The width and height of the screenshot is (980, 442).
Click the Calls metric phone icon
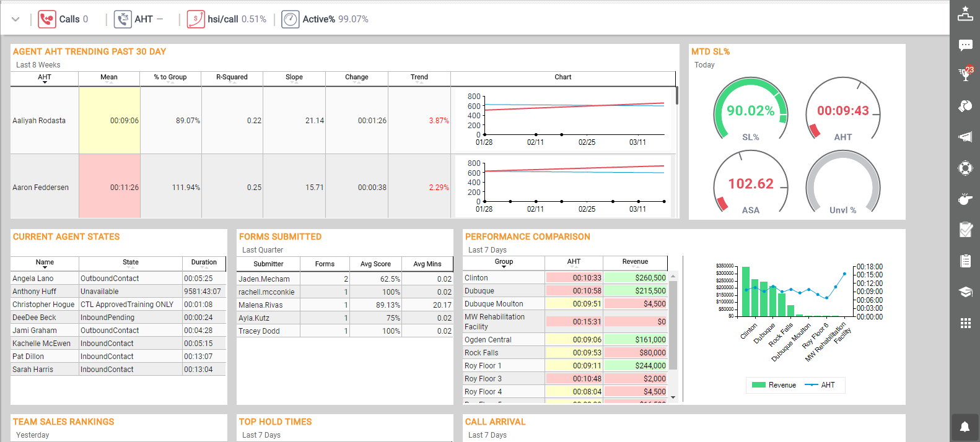click(47, 19)
